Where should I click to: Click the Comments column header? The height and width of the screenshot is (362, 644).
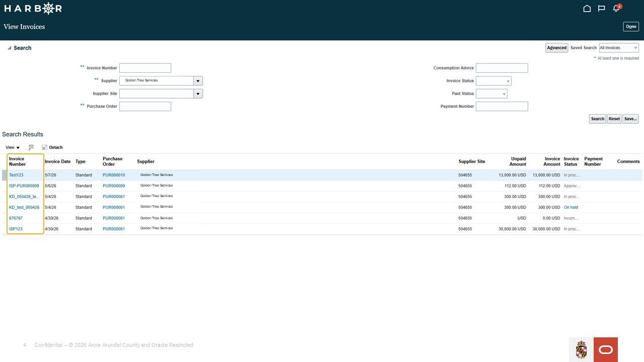coord(628,161)
